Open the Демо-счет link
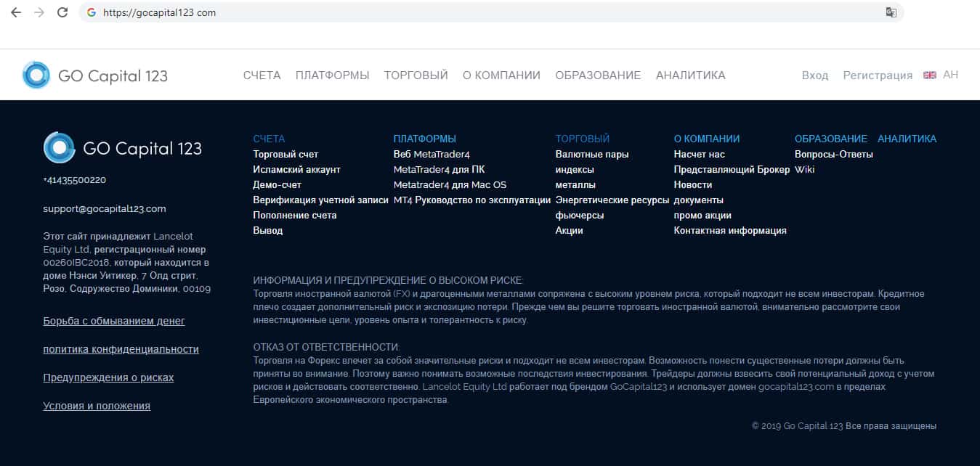Image resolution: width=980 pixels, height=466 pixels. [277, 184]
